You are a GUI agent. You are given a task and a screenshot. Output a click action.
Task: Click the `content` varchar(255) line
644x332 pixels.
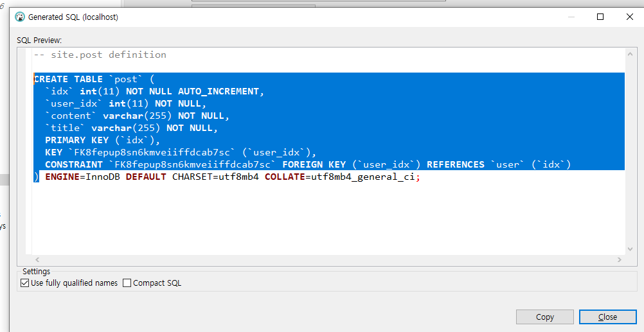(137, 116)
